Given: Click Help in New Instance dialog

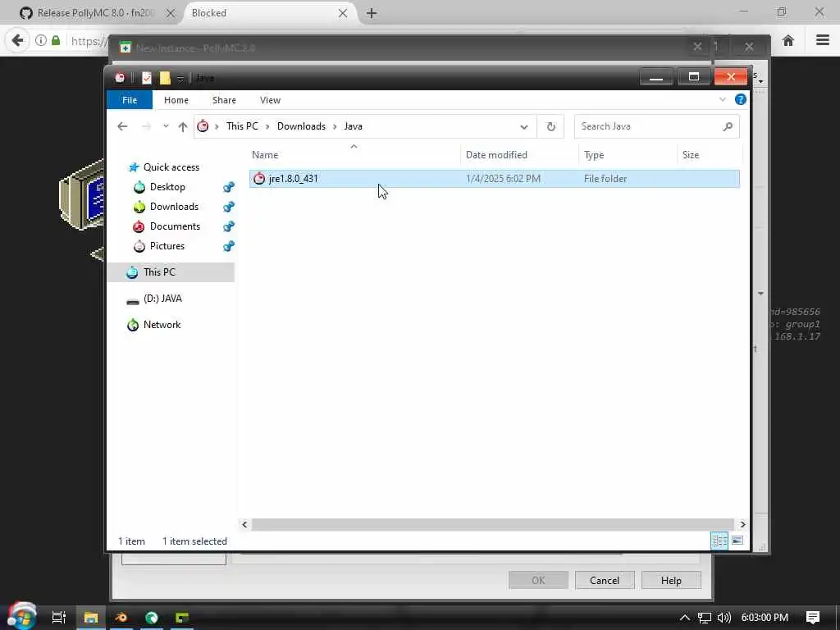Looking at the screenshot, I should coord(671,580).
